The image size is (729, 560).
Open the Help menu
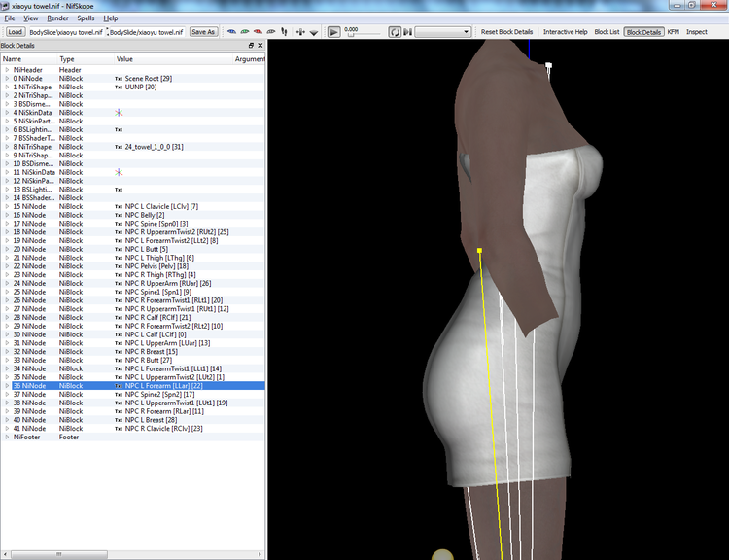(x=110, y=18)
